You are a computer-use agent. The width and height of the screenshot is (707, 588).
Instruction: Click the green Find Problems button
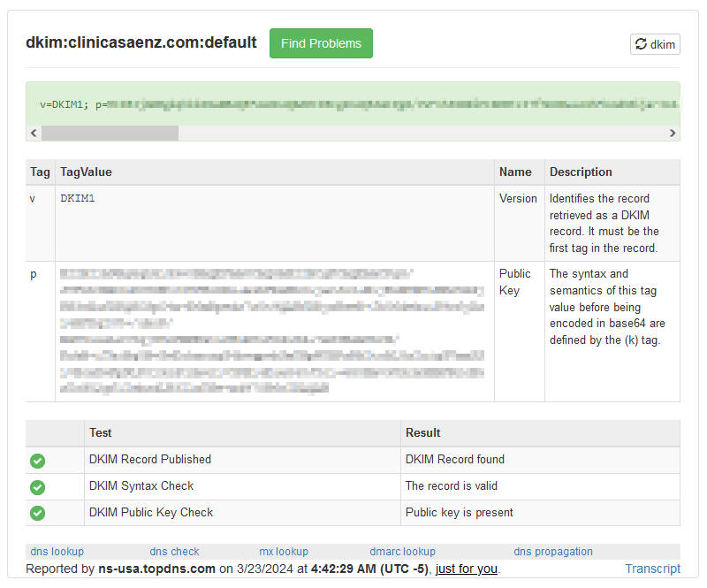[321, 43]
